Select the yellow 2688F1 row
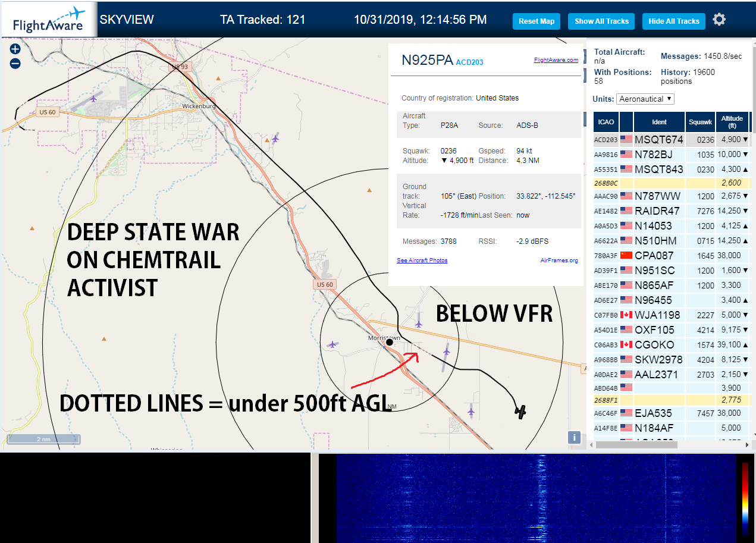Image resolution: width=756 pixels, height=543 pixels. point(672,401)
